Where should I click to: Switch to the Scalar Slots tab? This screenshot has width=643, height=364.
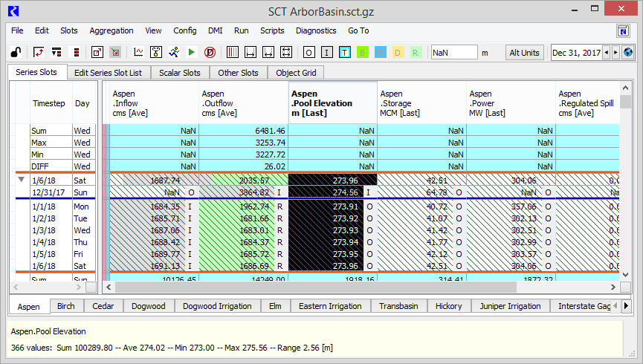tap(180, 73)
